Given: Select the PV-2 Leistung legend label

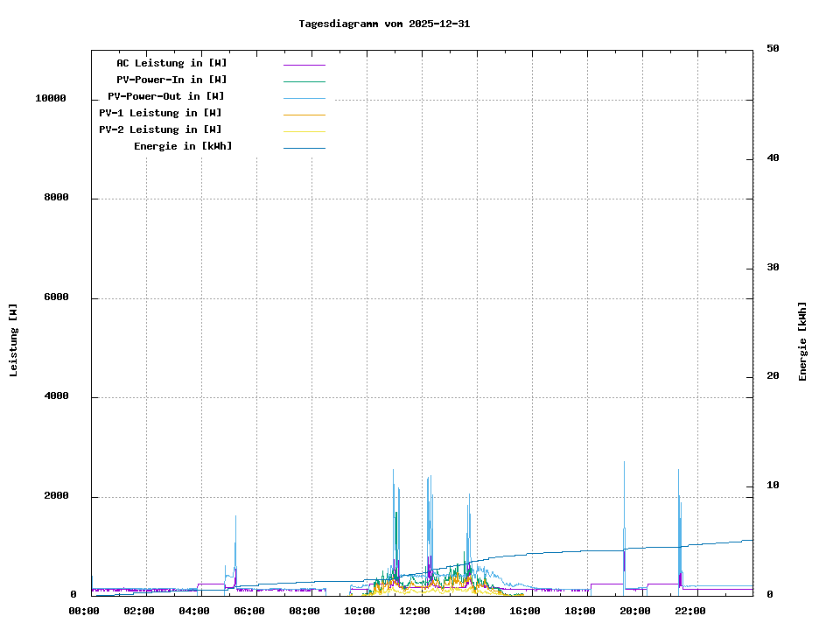Looking at the screenshot, I should coord(160,129).
